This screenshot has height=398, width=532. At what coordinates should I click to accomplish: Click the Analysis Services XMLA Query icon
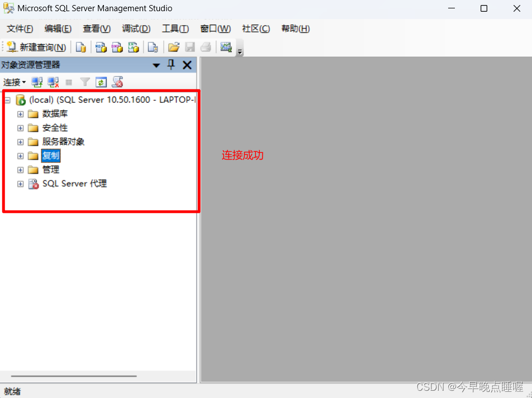134,47
